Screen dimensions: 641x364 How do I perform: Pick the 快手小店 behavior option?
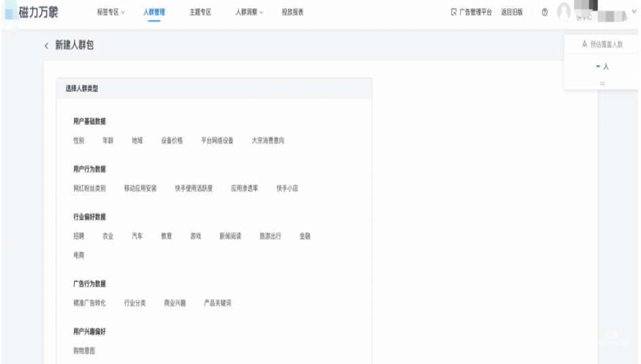(x=287, y=188)
